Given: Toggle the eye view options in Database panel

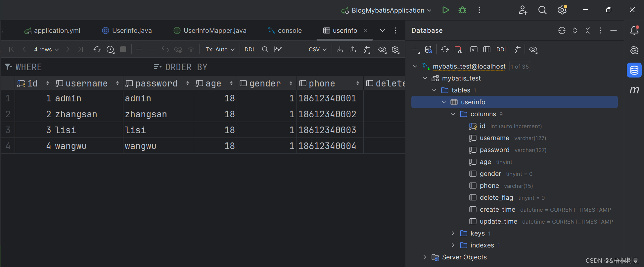Looking at the screenshot, I should pos(533,49).
